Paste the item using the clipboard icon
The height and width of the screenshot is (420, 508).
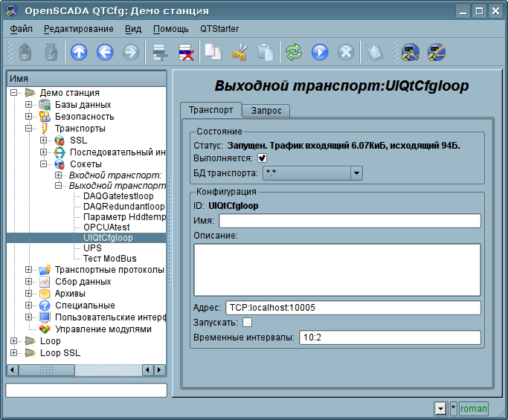[x=266, y=52]
